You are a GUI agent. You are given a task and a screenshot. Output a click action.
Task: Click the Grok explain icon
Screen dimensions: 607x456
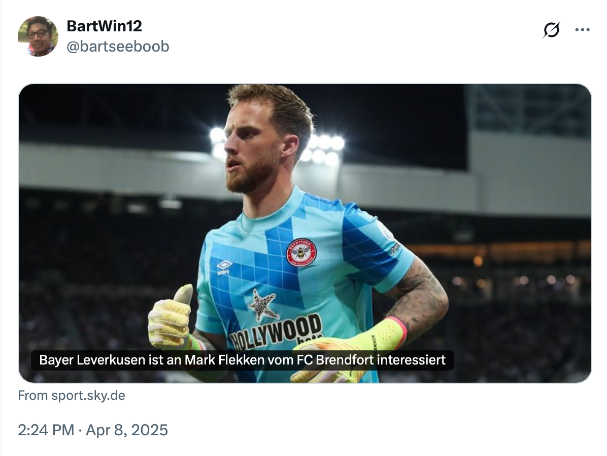click(552, 30)
